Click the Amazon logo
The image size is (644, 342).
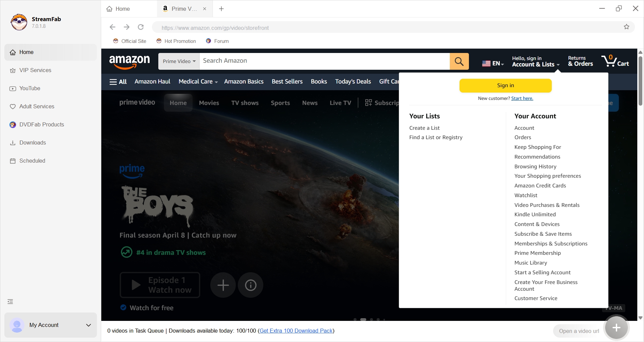(x=129, y=62)
